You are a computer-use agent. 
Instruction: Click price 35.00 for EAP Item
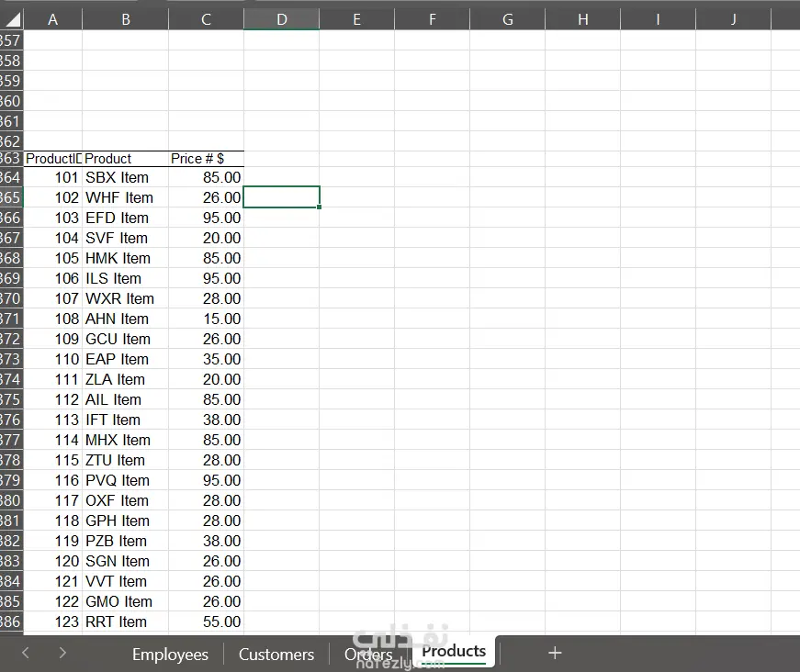pyautogui.click(x=206, y=359)
